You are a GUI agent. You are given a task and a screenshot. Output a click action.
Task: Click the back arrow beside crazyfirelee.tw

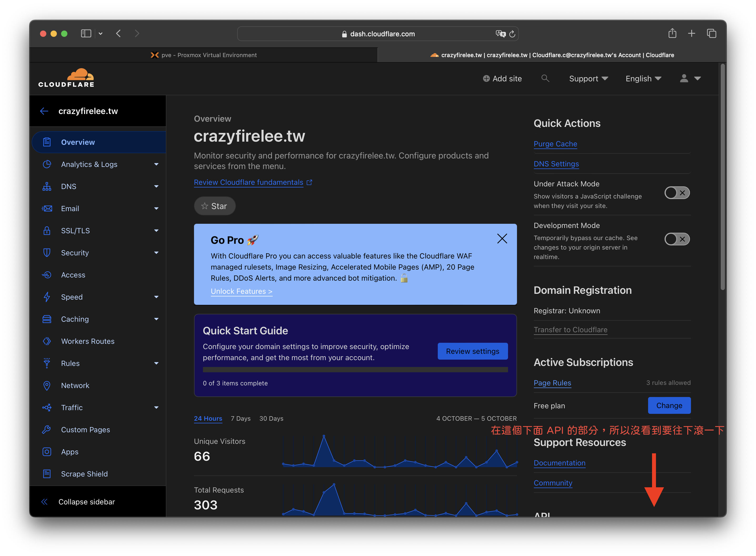coord(44,111)
